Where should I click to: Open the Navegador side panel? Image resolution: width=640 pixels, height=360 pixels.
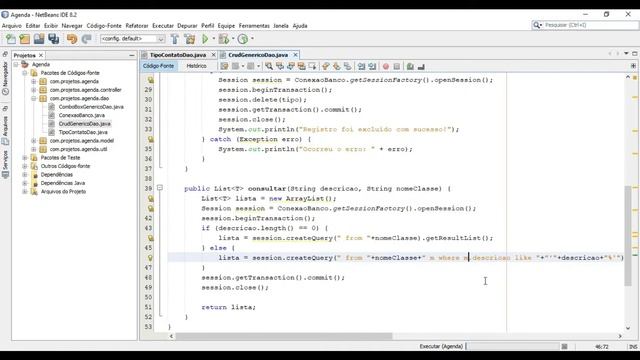coord(5,78)
